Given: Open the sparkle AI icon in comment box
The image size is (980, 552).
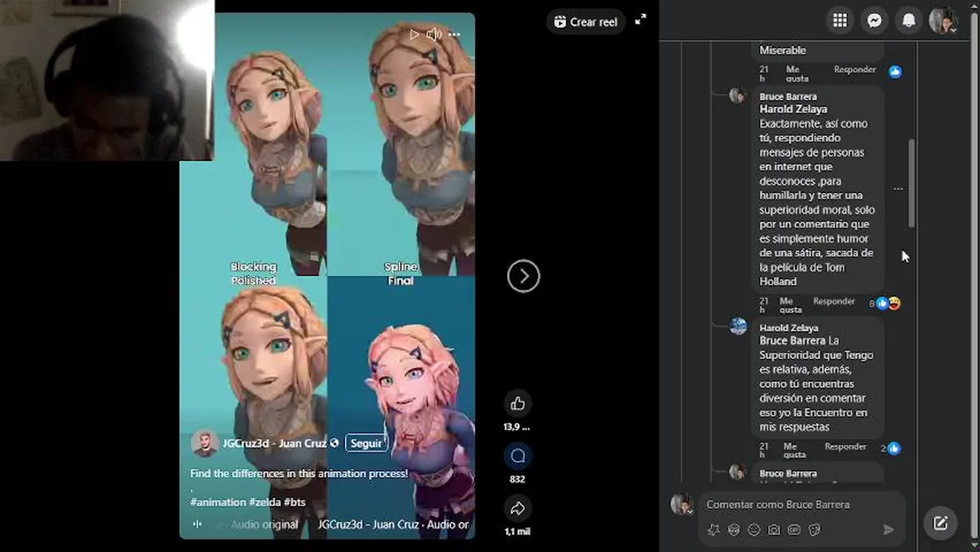Looking at the screenshot, I should pos(713,530).
